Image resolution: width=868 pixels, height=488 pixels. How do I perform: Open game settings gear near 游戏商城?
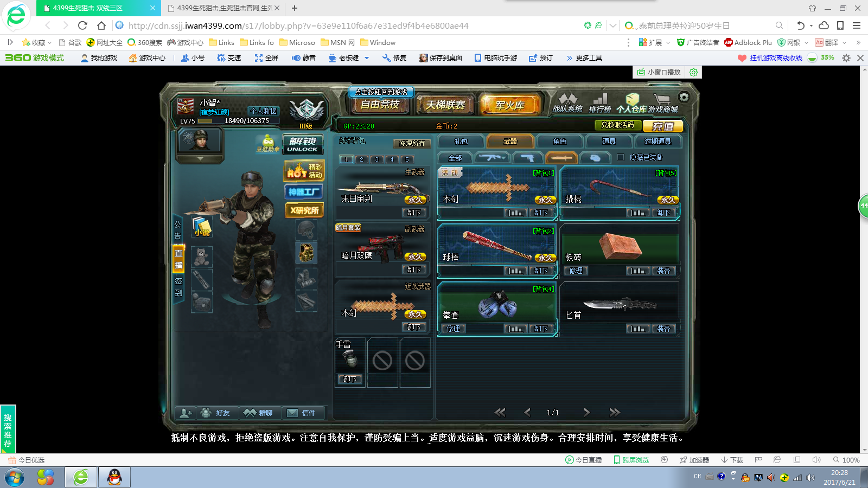tap(684, 97)
